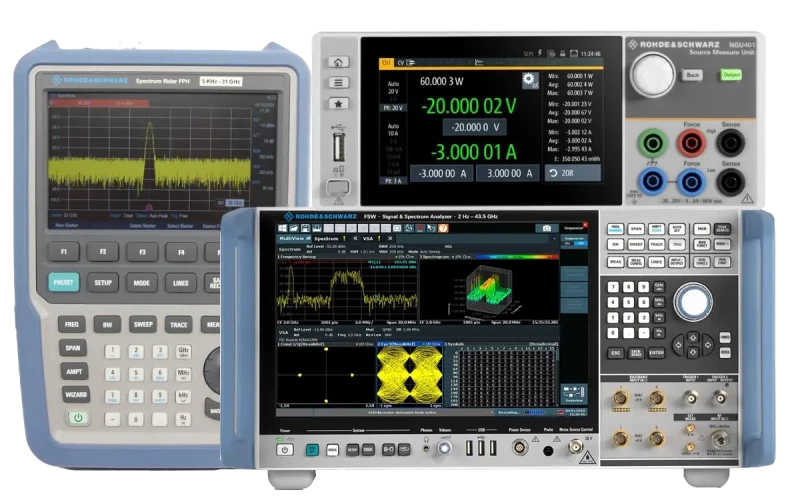The height and width of the screenshot is (498, 800).
Task: Push the power button on FSW front panel
Action: (x=285, y=450)
